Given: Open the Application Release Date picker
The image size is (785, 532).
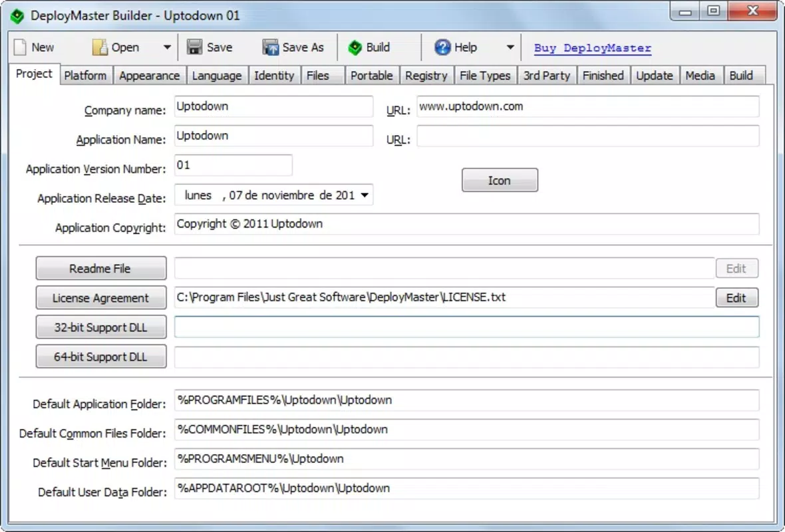Looking at the screenshot, I should point(365,195).
